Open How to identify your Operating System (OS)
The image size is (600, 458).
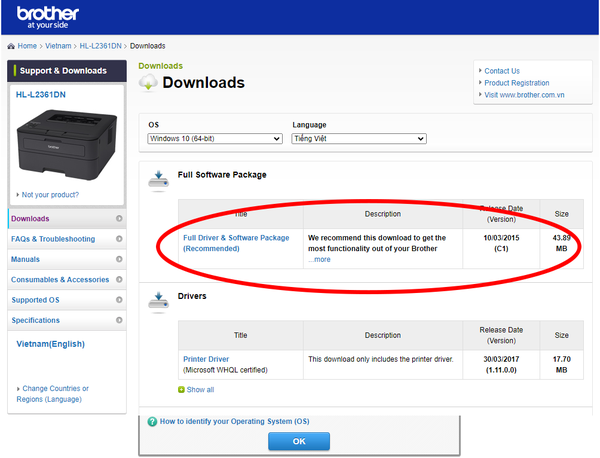235,421
